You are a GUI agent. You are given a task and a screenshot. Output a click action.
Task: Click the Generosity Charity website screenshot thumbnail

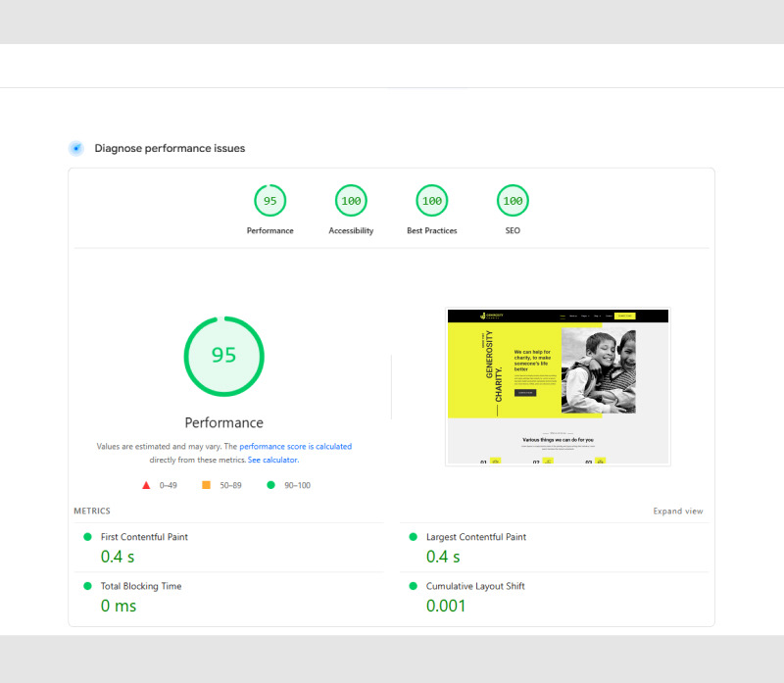[x=557, y=386]
